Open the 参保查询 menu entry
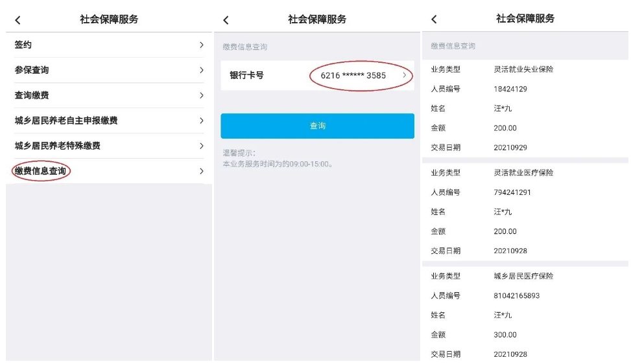 [x=109, y=71]
